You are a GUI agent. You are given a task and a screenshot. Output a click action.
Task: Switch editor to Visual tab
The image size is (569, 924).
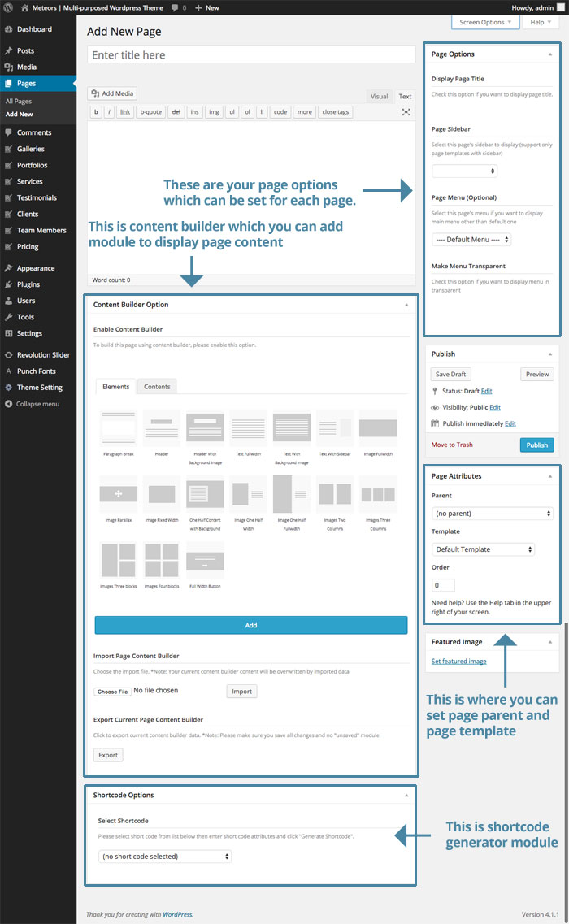pos(379,97)
